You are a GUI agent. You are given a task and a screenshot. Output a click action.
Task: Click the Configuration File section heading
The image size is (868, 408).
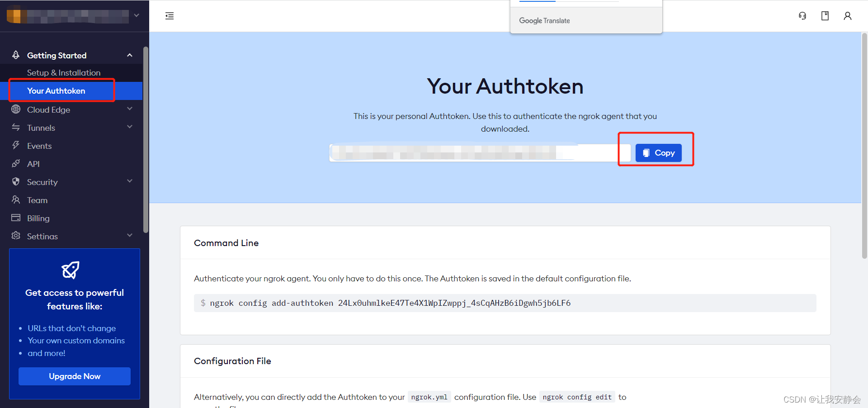tap(232, 361)
